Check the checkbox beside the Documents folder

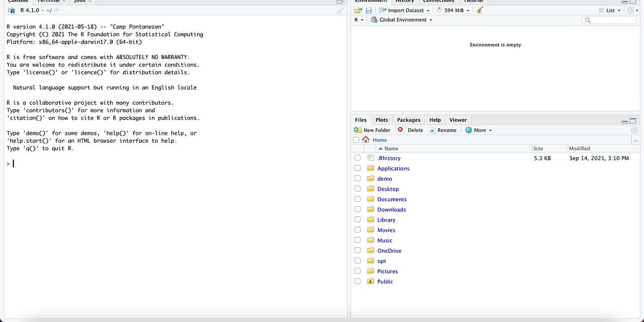(x=357, y=199)
